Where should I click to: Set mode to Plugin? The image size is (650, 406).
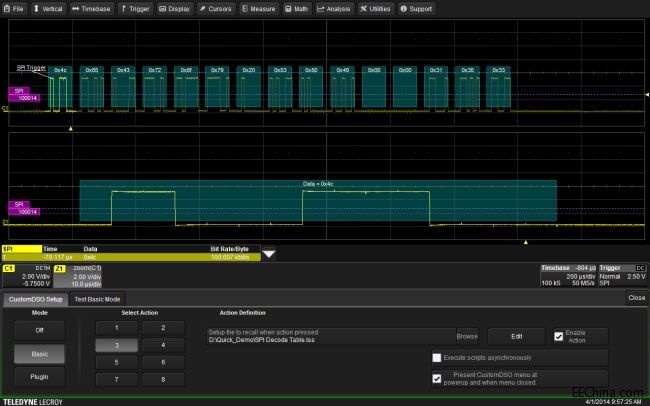pos(39,377)
